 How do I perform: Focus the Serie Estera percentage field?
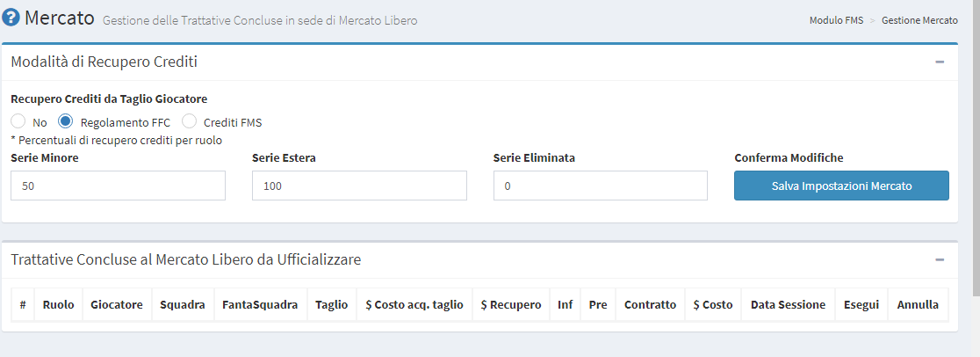click(359, 186)
